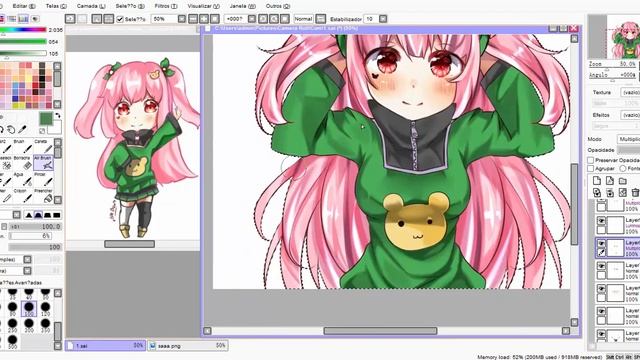Click the reference window horizontal scrollbar

(129, 244)
